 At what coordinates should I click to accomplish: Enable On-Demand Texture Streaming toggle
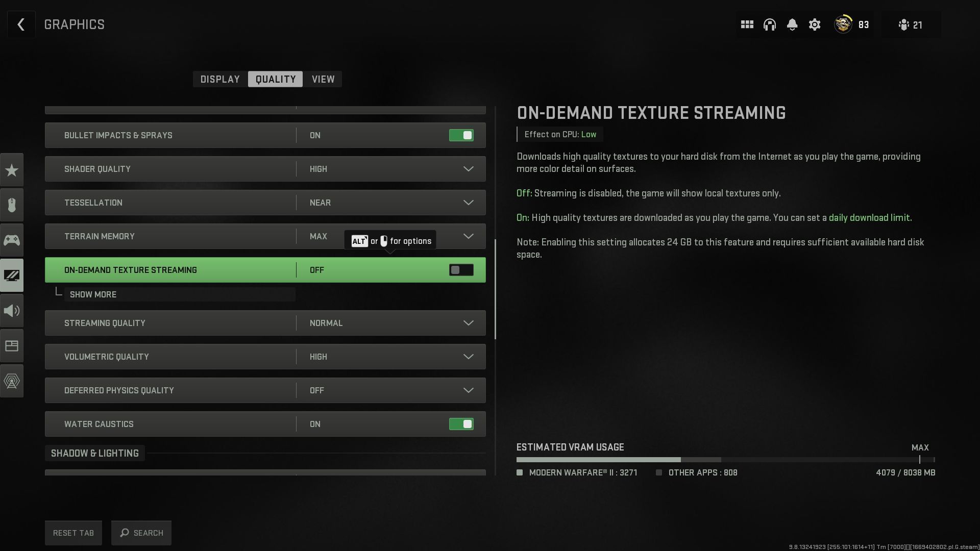(461, 270)
